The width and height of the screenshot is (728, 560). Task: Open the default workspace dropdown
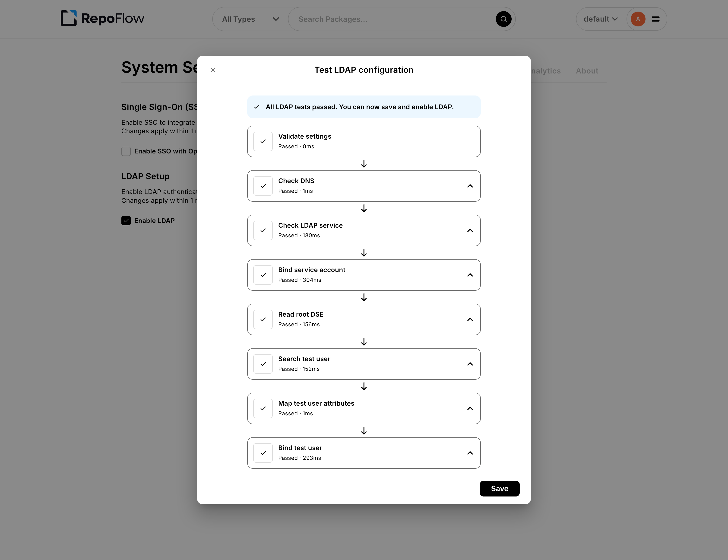(x=599, y=19)
